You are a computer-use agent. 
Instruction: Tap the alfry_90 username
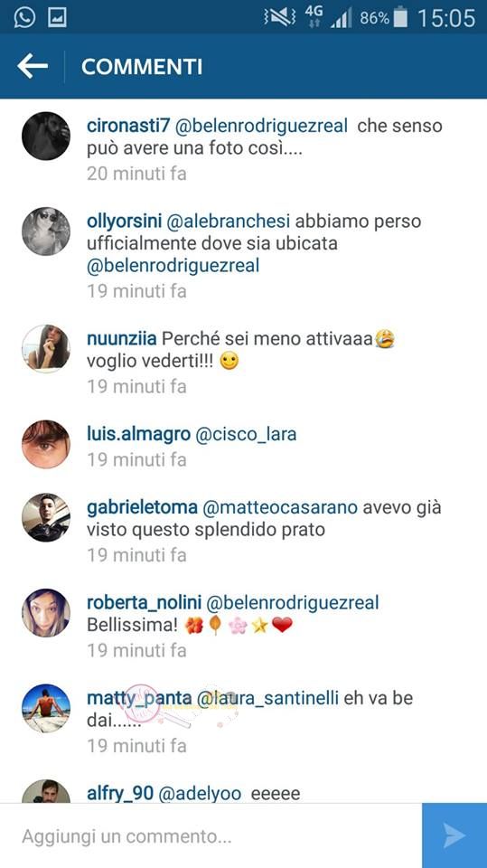click(x=120, y=793)
